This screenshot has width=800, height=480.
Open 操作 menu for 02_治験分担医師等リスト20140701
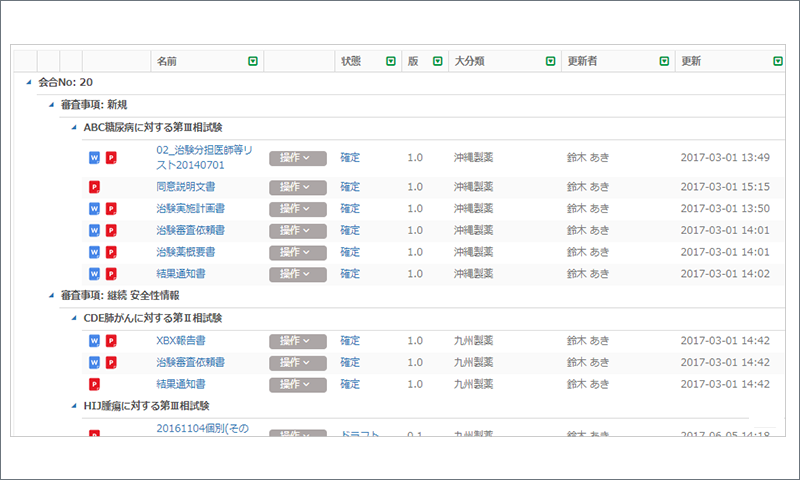tap(298, 158)
